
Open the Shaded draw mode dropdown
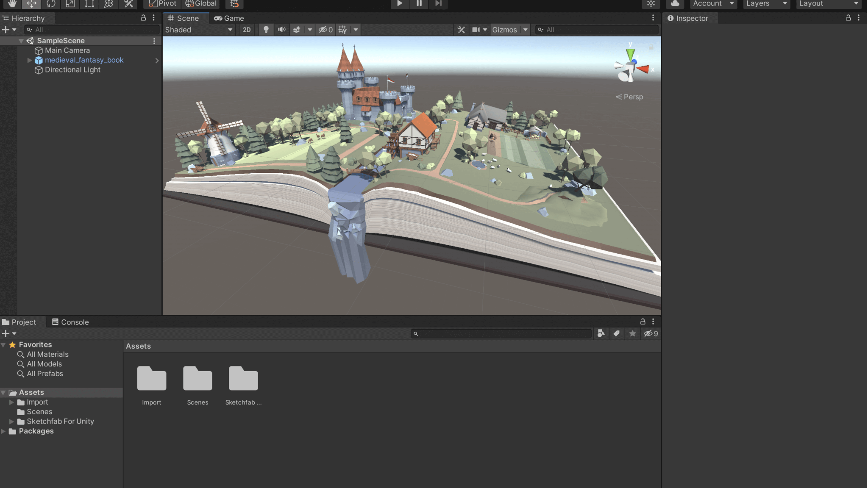(198, 29)
